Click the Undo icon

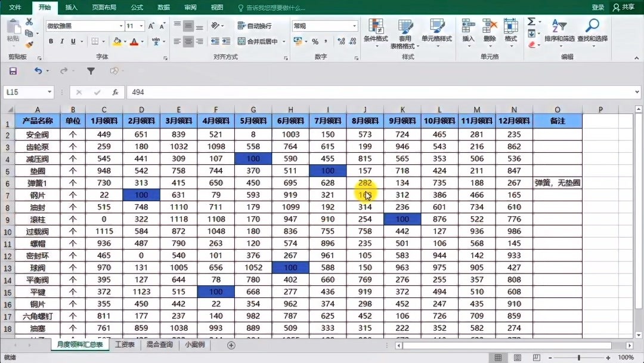pyautogui.click(x=38, y=70)
